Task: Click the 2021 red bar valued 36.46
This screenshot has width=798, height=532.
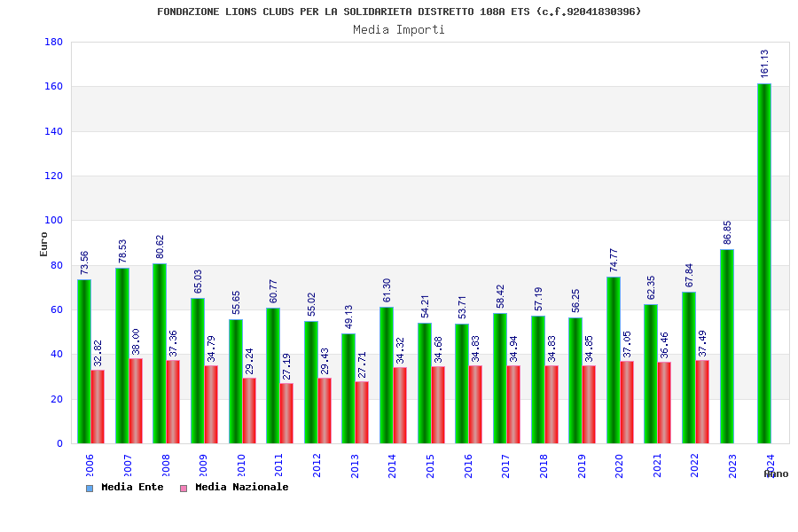Action: coord(664,403)
